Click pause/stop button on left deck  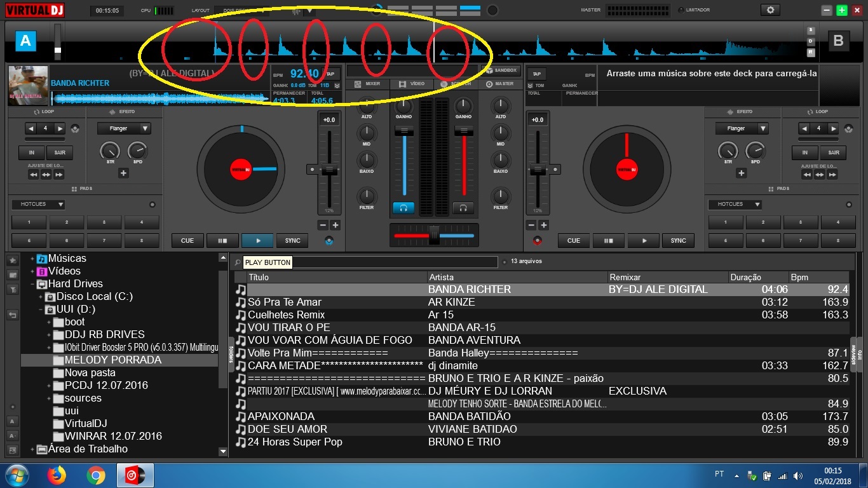(x=222, y=241)
